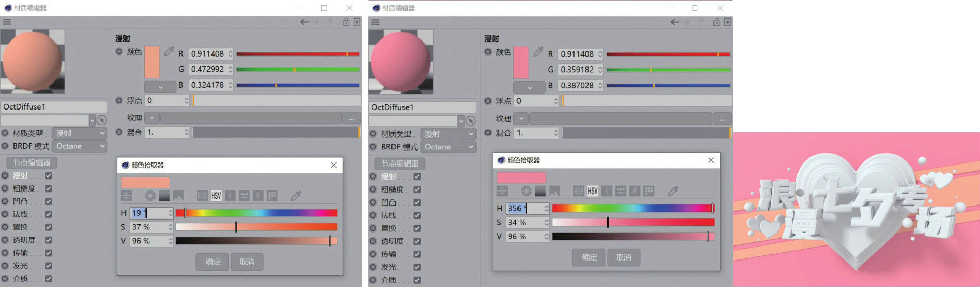Expand the 纹理 dropdown in the left editor

click(x=152, y=118)
